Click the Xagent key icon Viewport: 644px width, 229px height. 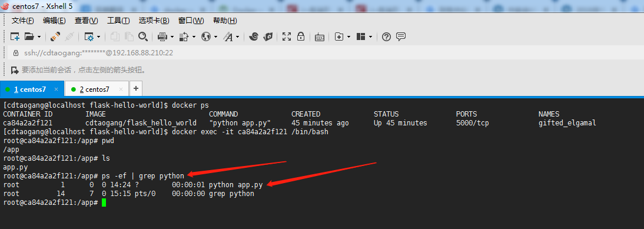click(268, 37)
